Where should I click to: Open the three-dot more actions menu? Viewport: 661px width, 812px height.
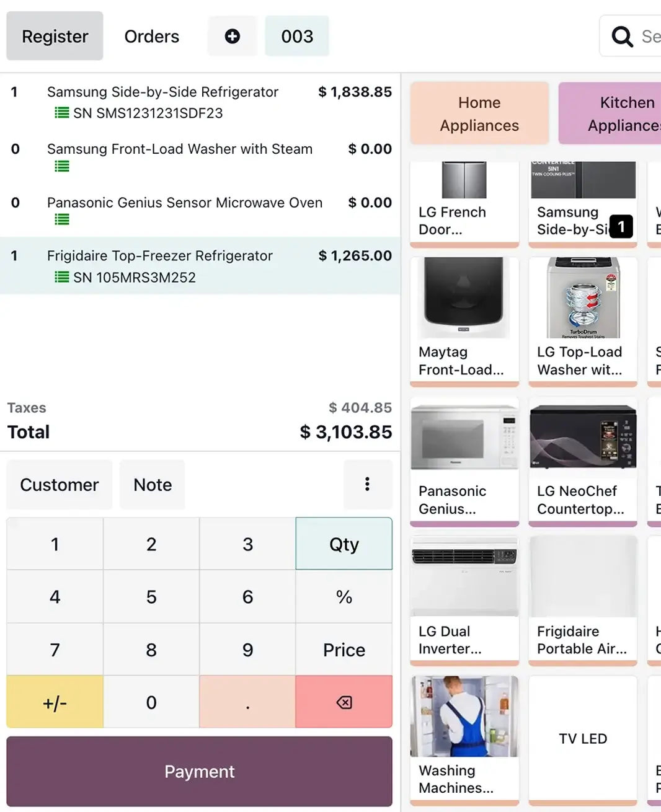click(x=368, y=484)
